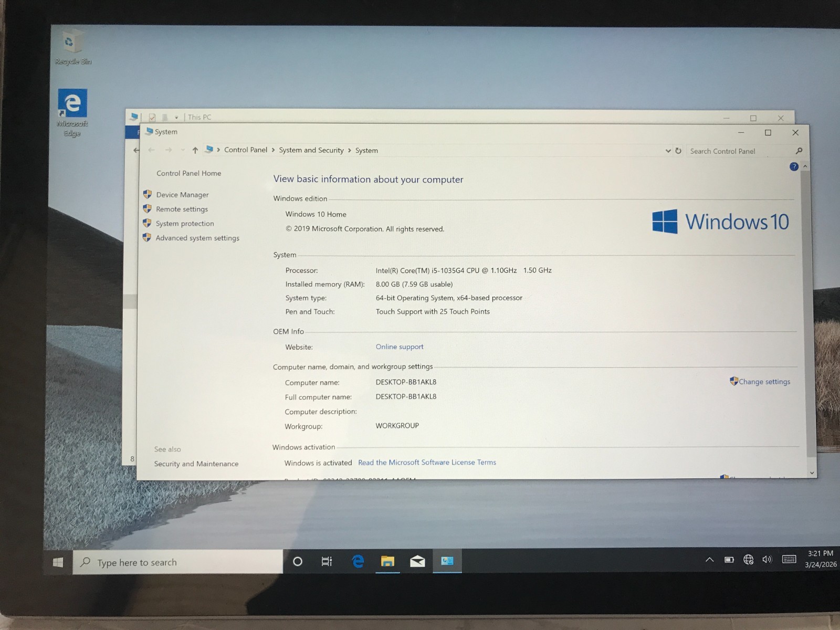Click the properties checkmark icon in This PC toolbar
Image resolution: width=840 pixels, height=630 pixels.
pos(152,118)
